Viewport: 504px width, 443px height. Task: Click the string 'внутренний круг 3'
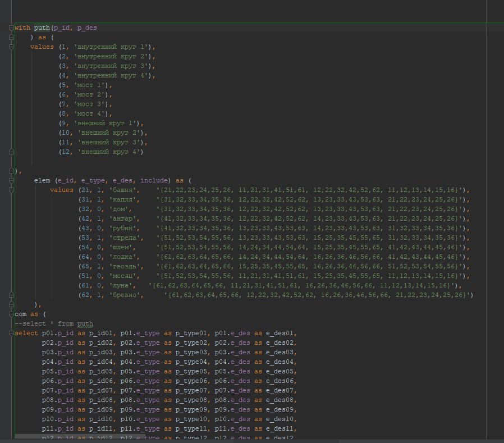111,66
